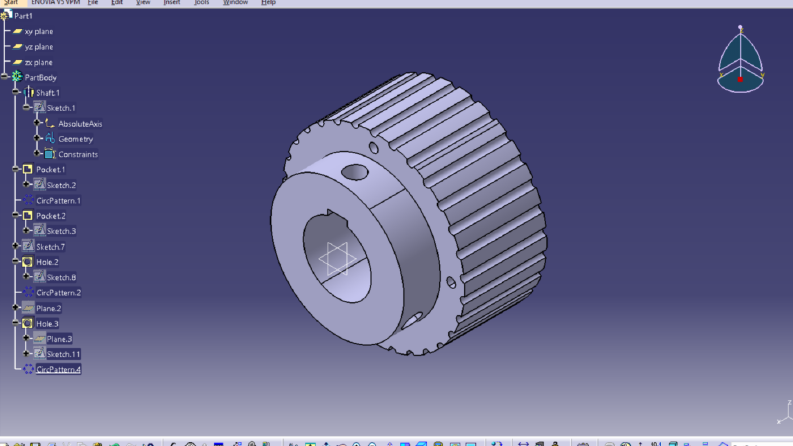Select the zx plane icon
This screenshot has height=446, width=793.
tap(18, 62)
